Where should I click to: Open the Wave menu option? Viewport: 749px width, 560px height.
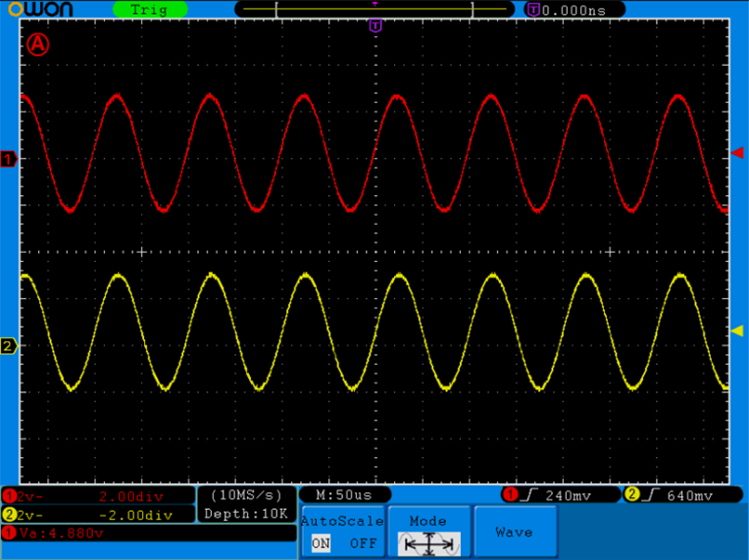[x=515, y=532]
